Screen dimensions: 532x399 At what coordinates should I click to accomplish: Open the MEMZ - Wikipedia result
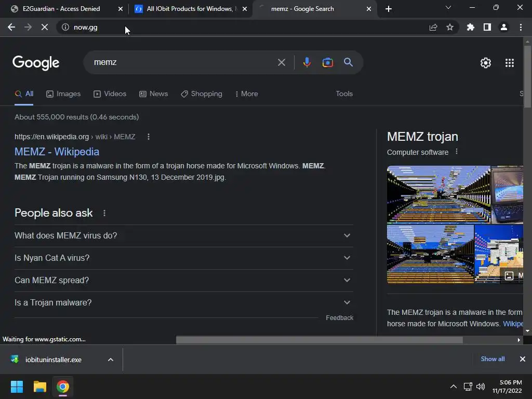pos(57,152)
